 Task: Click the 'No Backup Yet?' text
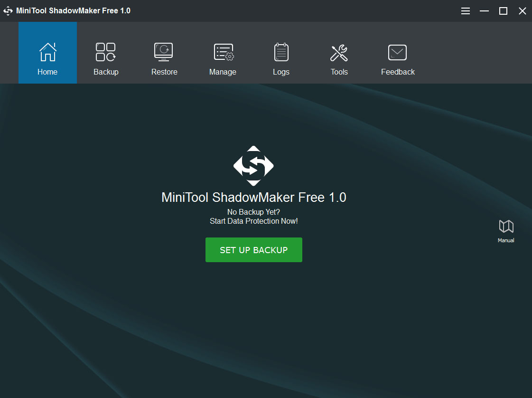(x=253, y=212)
